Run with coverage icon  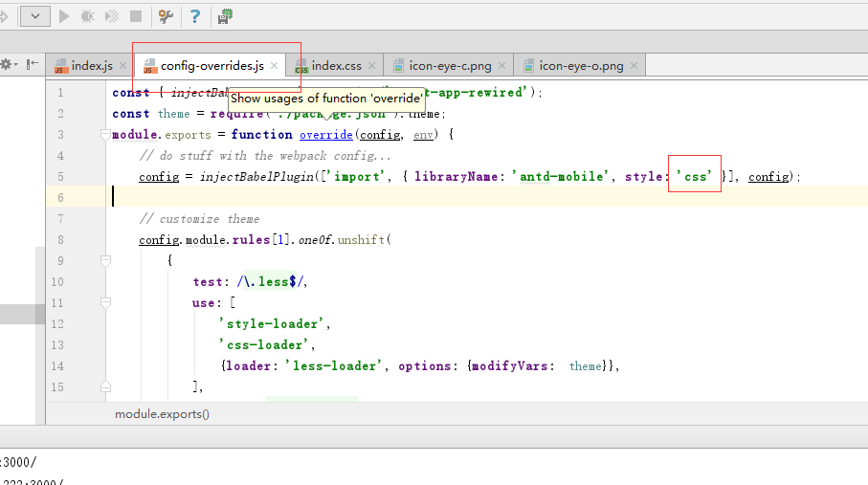(x=112, y=16)
